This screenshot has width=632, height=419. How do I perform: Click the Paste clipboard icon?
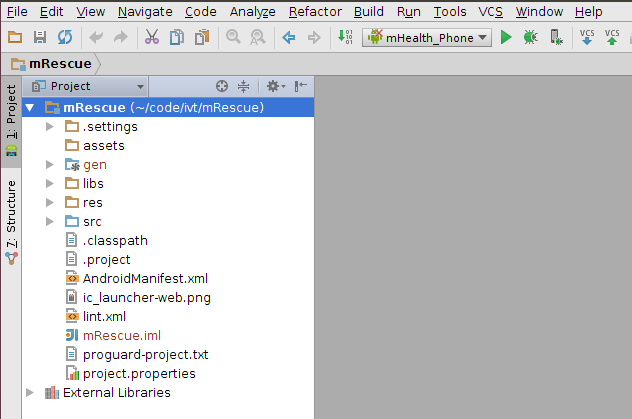point(202,37)
